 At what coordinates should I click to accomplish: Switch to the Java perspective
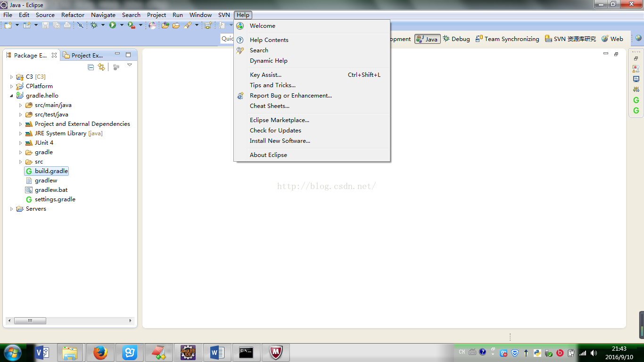click(427, 39)
